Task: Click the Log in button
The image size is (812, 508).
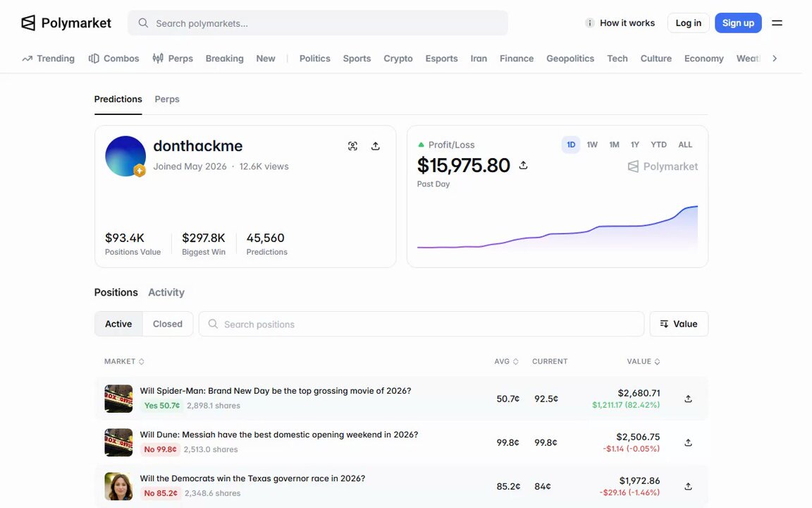Action: pos(688,23)
